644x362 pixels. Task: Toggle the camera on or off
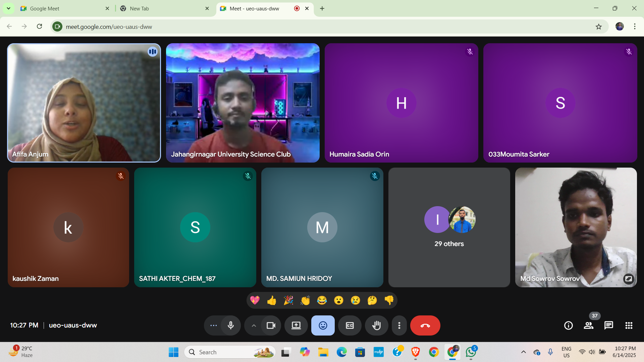coord(271,325)
